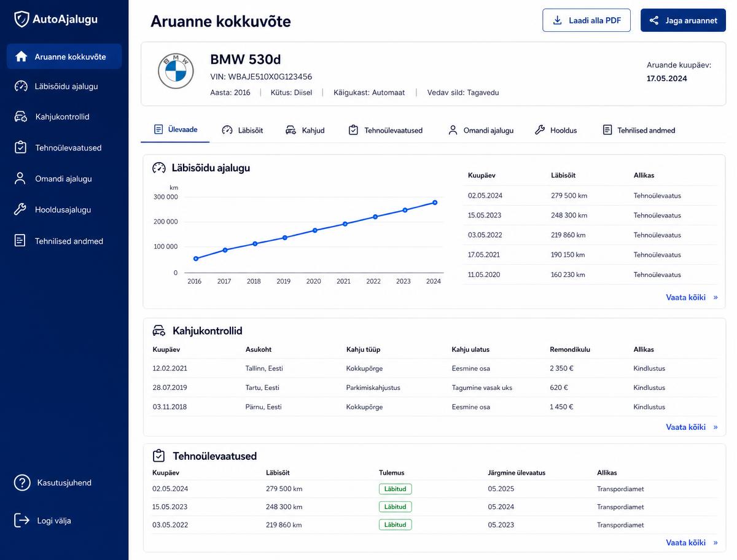Share report with Jaga aruannet button
The width and height of the screenshot is (737, 560).
coord(683,20)
